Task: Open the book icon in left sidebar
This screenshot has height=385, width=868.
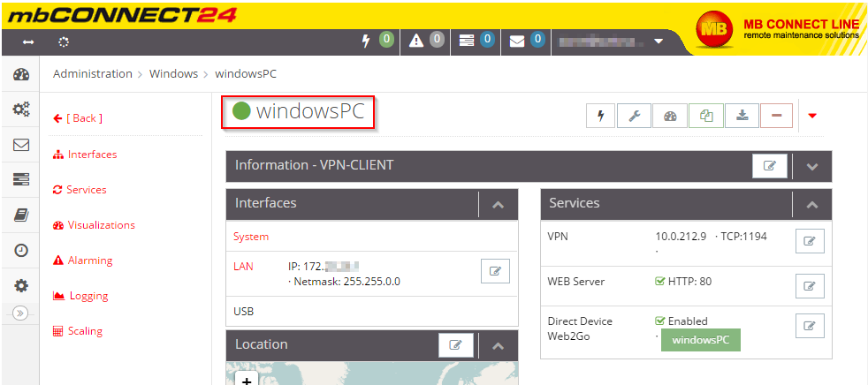Action: (x=21, y=215)
